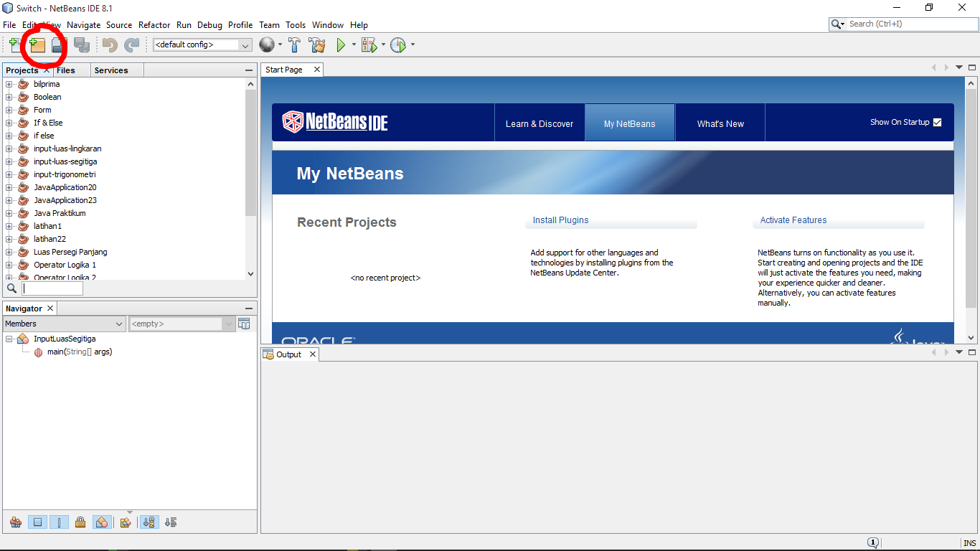Toggle Show Inherited Members in Navigator toolbar
Screen dimensions: 980x551
(x=16, y=522)
